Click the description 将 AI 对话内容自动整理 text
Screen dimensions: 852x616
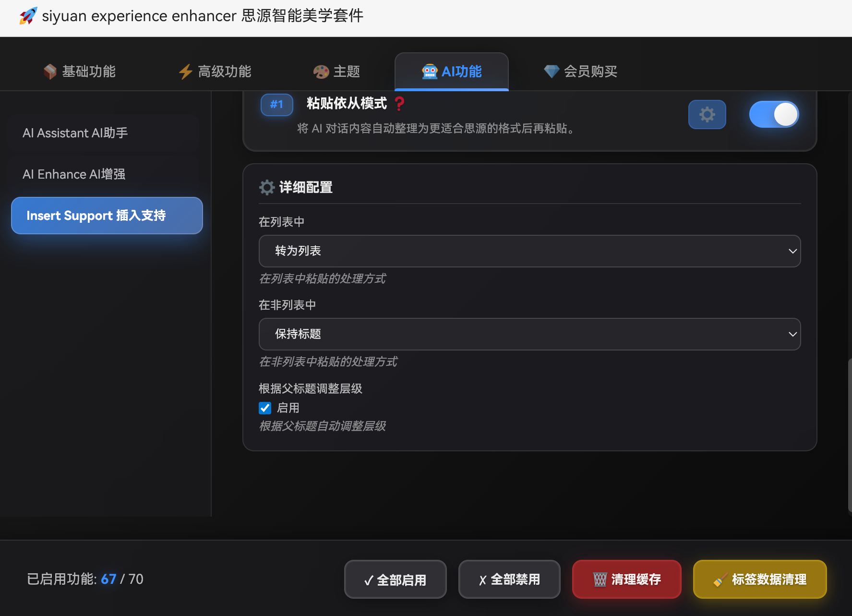436,129
